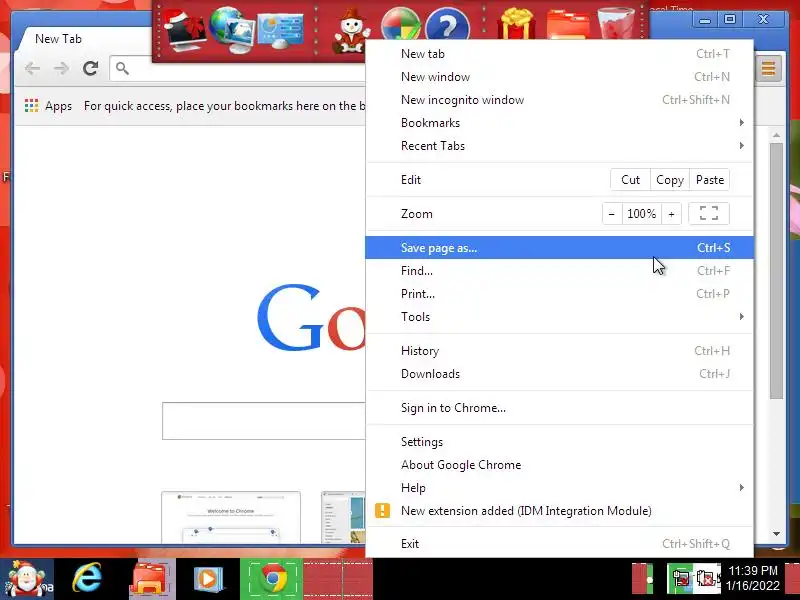
Task: Click the scrollbar up arrow
Action: [776, 135]
